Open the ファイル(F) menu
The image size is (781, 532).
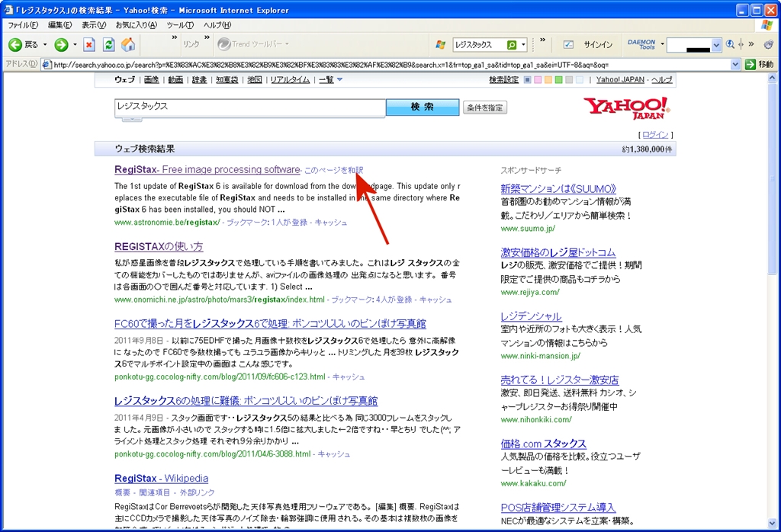[23, 25]
